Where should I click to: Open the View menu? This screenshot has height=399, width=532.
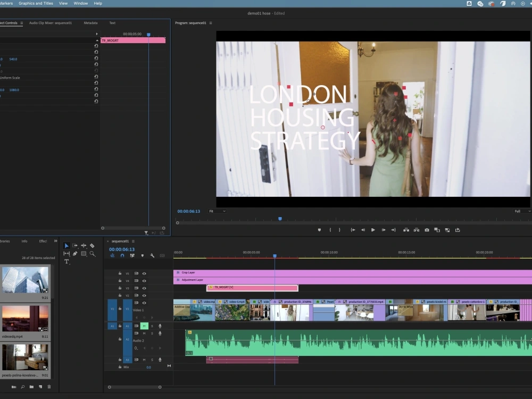(63, 3)
